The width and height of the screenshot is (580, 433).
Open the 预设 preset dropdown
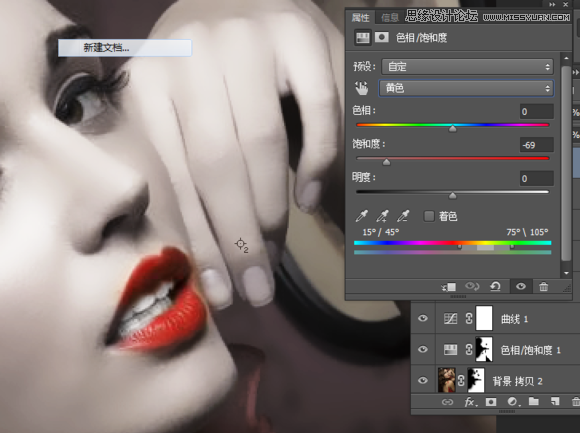tap(468, 67)
